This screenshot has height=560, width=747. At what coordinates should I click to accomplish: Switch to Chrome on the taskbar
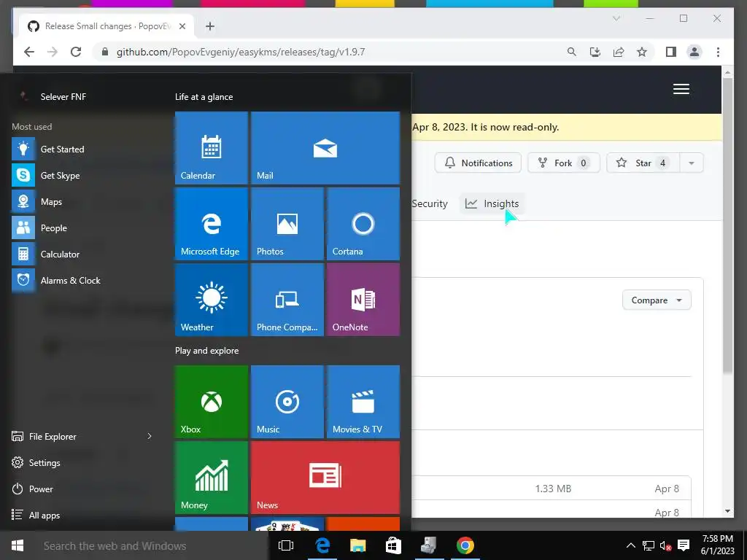tap(465, 545)
